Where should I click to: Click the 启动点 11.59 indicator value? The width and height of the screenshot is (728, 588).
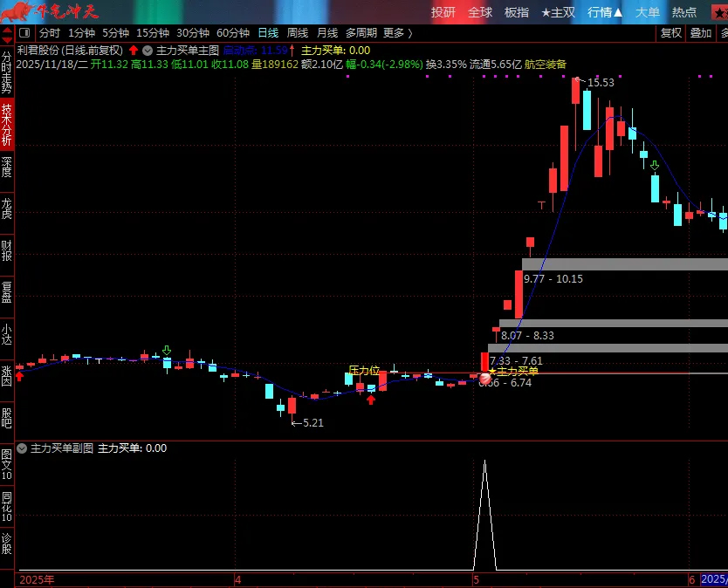point(256,50)
